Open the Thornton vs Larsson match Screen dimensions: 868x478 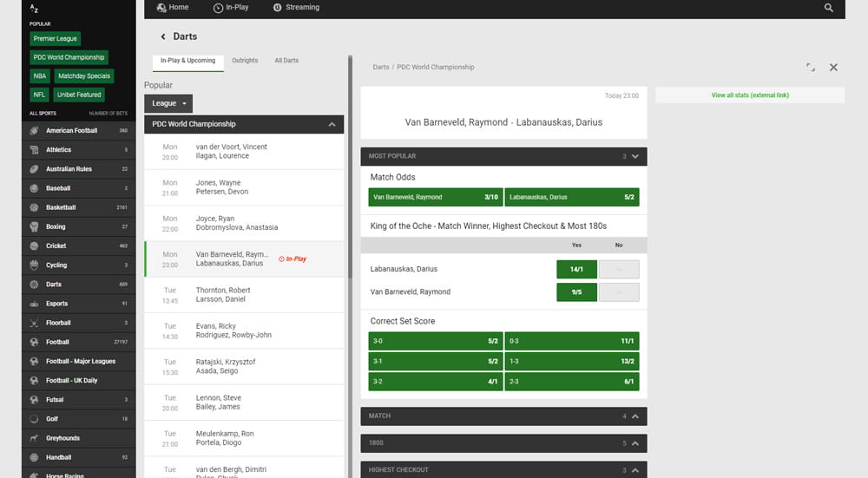pyautogui.click(x=244, y=295)
